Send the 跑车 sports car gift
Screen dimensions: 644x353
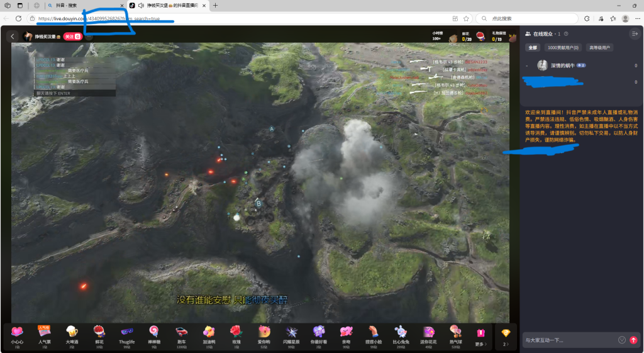(x=182, y=336)
